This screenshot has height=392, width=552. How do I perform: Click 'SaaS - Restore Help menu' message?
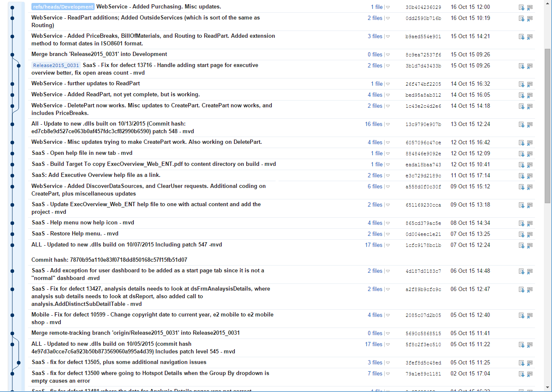pos(75,234)
